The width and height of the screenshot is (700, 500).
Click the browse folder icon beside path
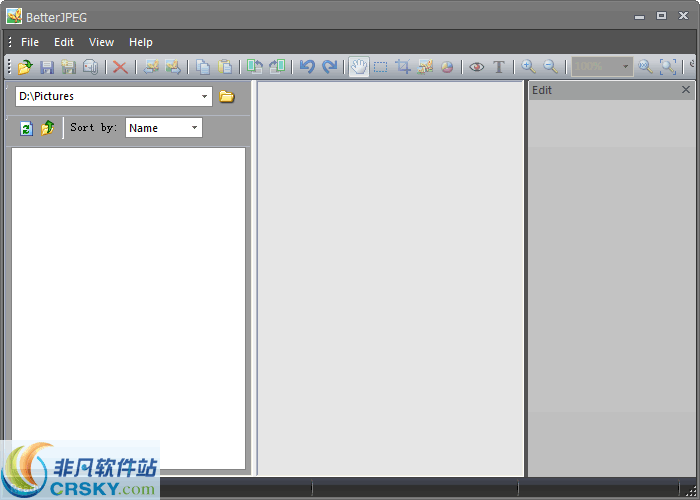(227, 96)
